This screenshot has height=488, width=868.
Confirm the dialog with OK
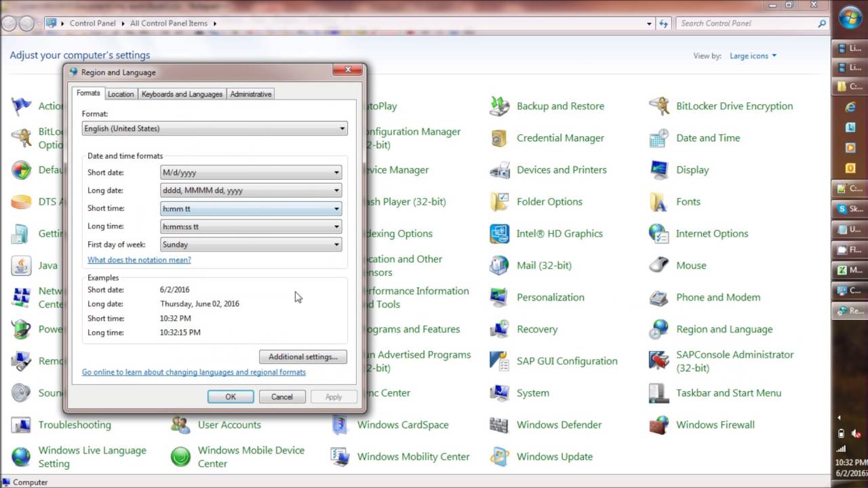[231, 396]
